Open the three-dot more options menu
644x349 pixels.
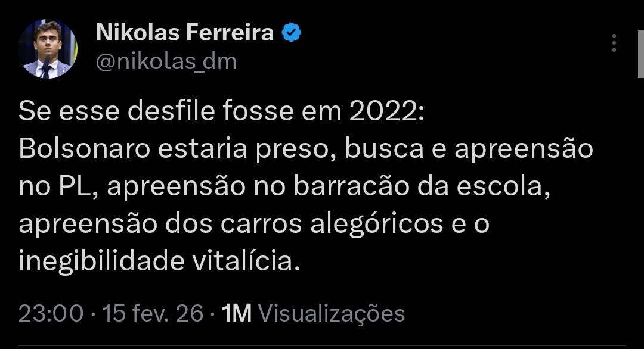click(x=614, y=43)
